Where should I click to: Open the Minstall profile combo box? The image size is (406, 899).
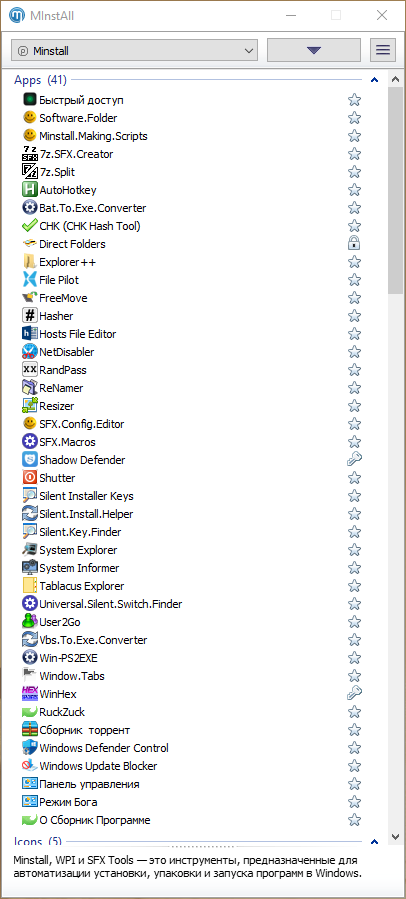[x=134, y=50]
